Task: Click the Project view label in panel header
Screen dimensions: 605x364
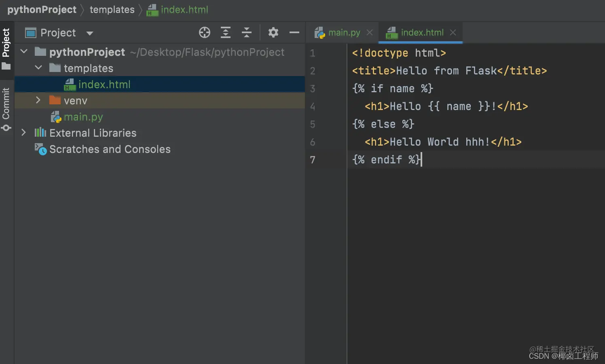Action: tap(58, 33)
